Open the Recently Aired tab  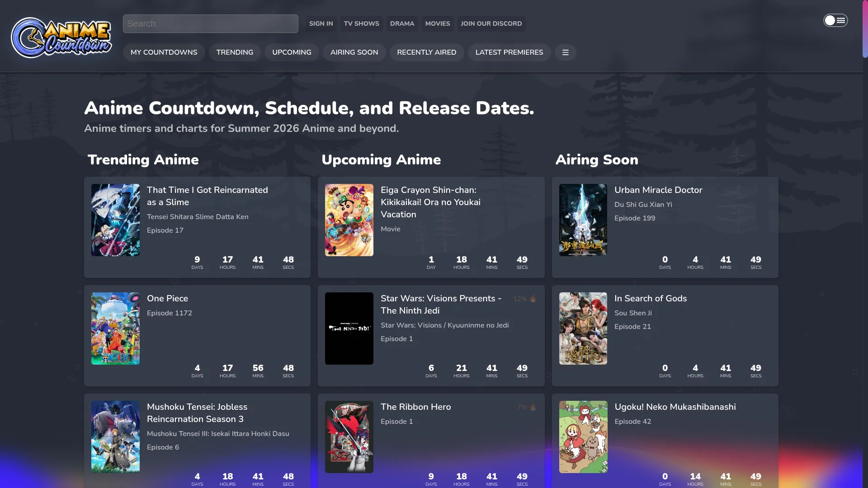pyautogui.click(x=426, y=52)
